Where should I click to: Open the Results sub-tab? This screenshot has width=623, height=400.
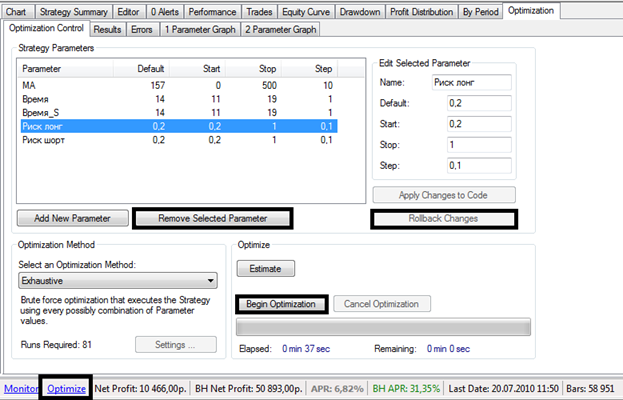pyautogui.click(x=107, y=30)
